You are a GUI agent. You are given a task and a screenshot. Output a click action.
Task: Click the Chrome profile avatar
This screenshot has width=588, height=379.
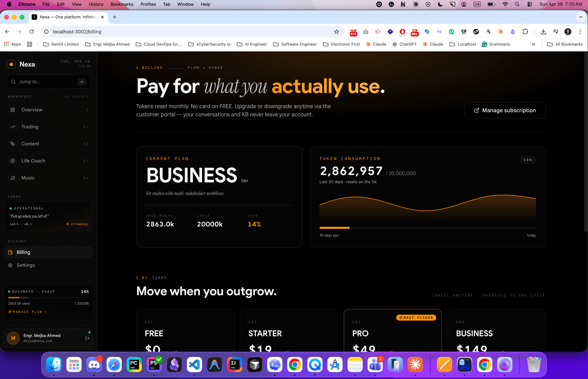coord(568,32)
